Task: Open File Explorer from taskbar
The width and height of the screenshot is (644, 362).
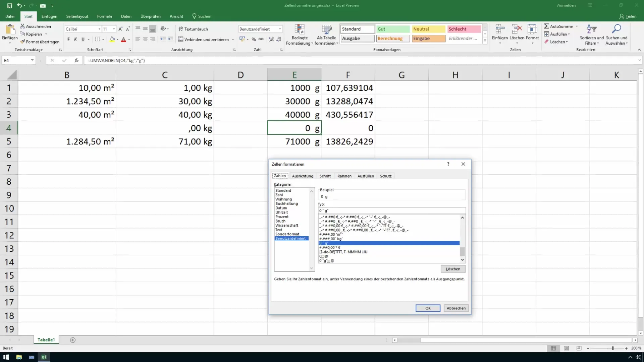Action: (x=19, y=357)
